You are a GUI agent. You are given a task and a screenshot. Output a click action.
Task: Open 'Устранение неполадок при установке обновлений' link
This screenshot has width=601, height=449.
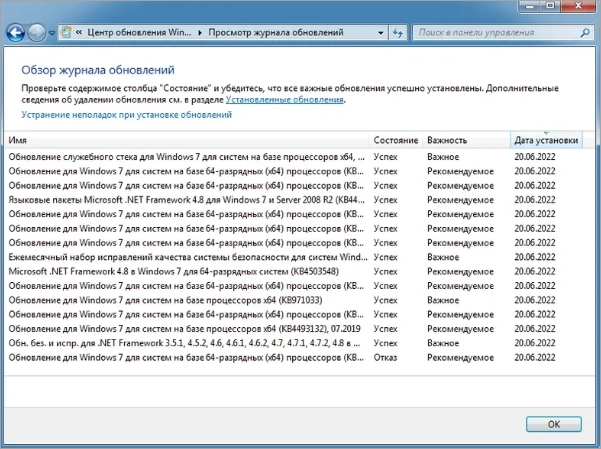point(126,115)
